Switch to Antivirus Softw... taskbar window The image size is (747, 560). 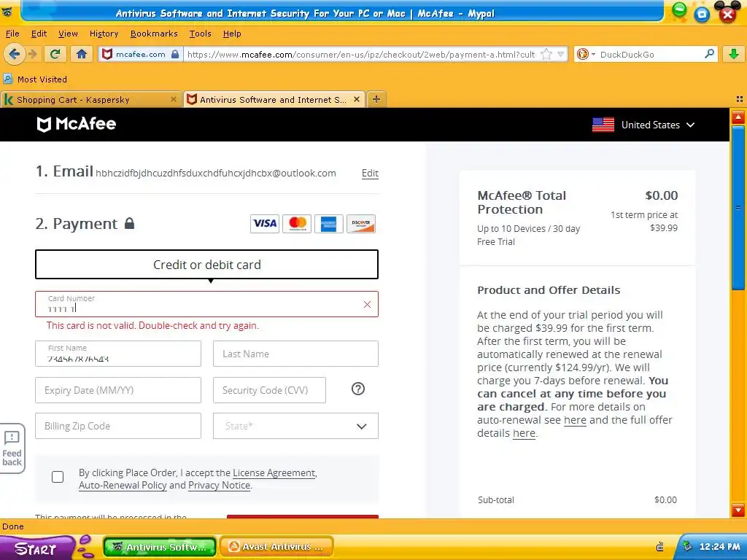pos(160,547)
